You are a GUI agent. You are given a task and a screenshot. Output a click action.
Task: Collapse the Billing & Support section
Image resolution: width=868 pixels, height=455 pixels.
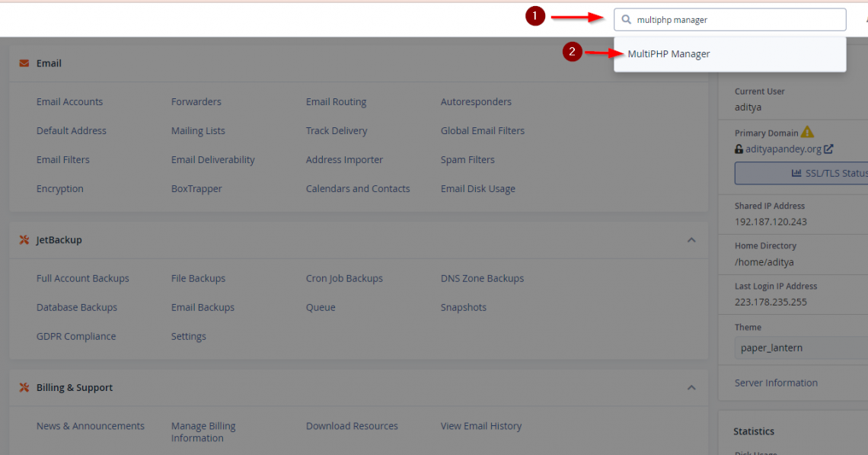(x=691, y=387)
